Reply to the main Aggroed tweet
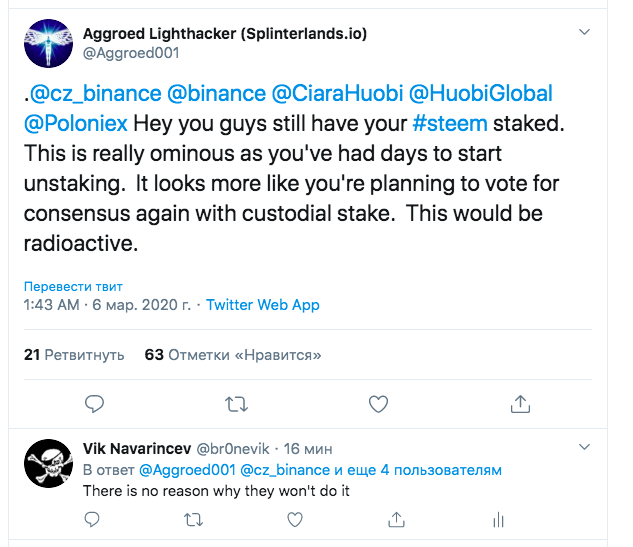Screen dimensions: 633x547 point(94,404)
